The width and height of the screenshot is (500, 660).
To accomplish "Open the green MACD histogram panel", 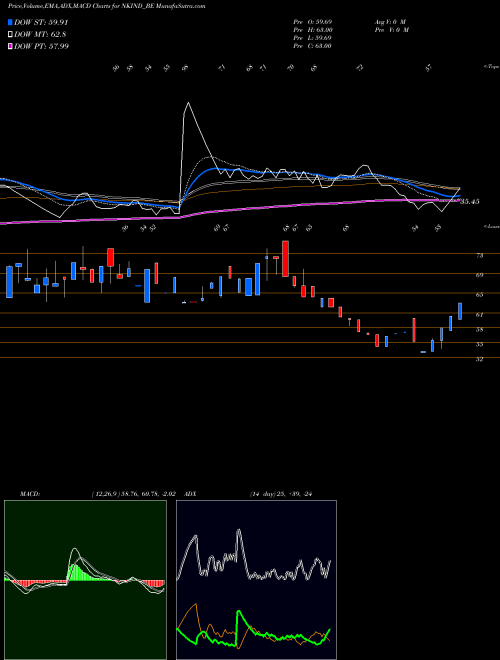I will point(85,580).
